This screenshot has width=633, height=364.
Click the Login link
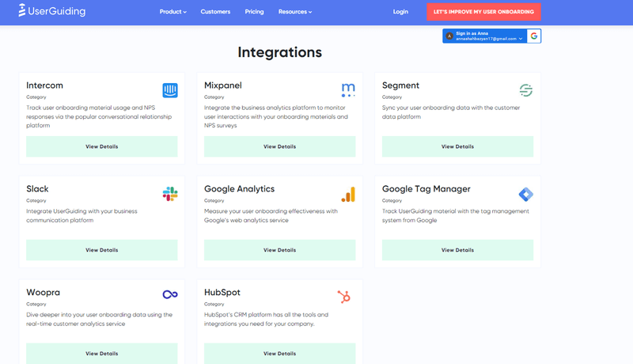coord(400,12)
